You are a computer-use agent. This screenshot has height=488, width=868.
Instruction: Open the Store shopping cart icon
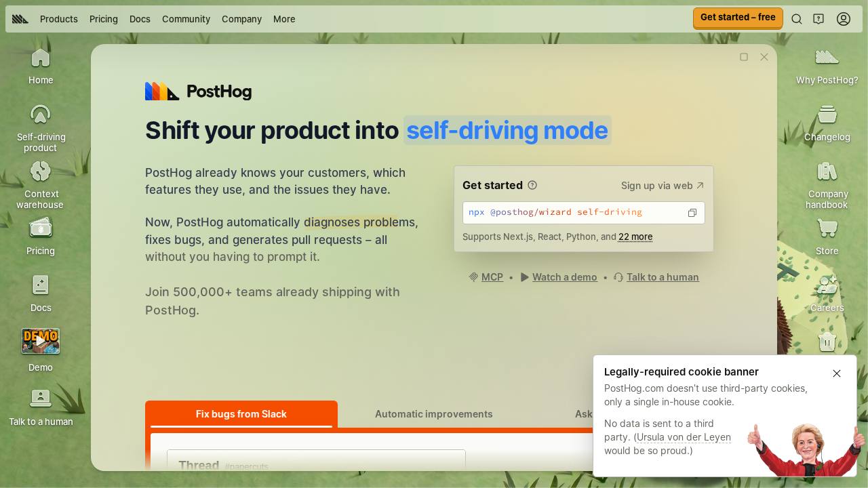(827, 228)
